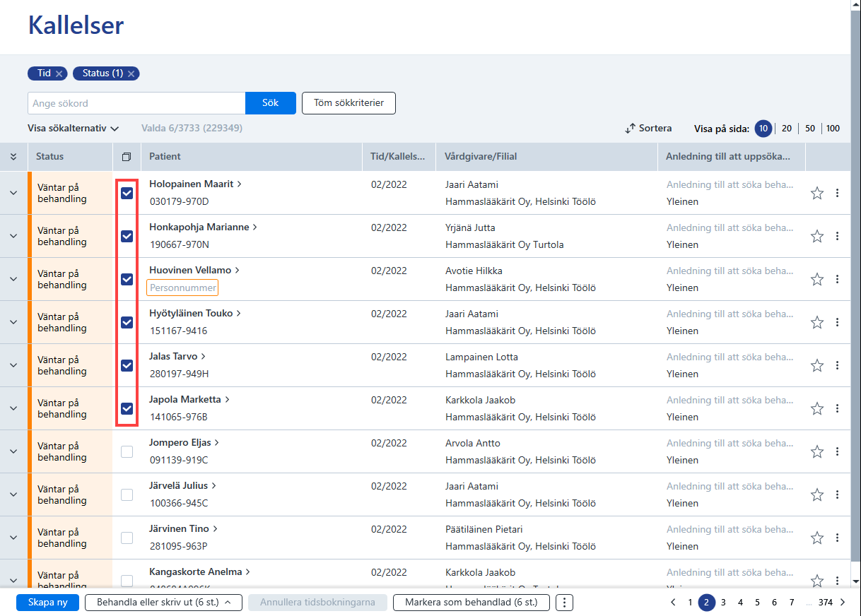Open three-dot menu for Järvelä Julius
Image resolution: width=861 pixels, height=616 pixels.
click(x=838, y=494)
